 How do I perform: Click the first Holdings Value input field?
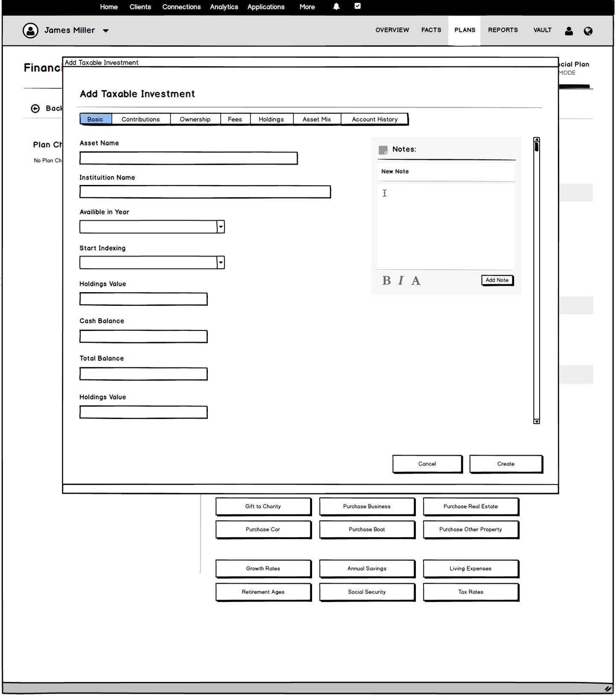coord(143,299)
